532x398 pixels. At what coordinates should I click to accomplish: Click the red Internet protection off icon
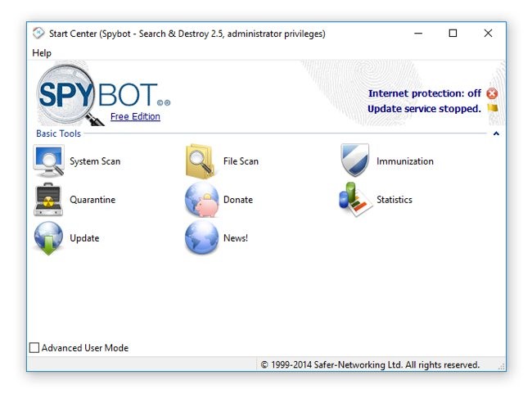pos(492,93)
